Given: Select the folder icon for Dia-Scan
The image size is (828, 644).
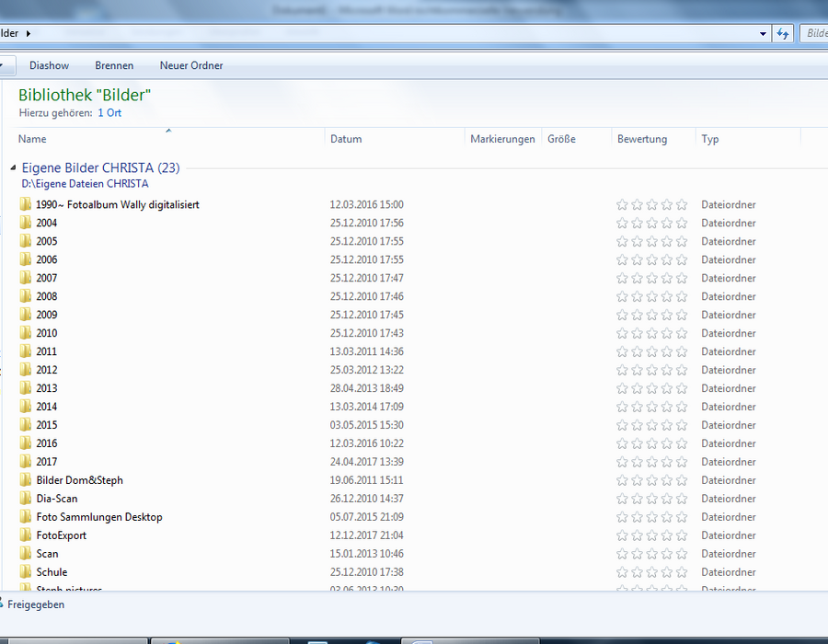Looking at the screenshot, I should click(26, 498).
